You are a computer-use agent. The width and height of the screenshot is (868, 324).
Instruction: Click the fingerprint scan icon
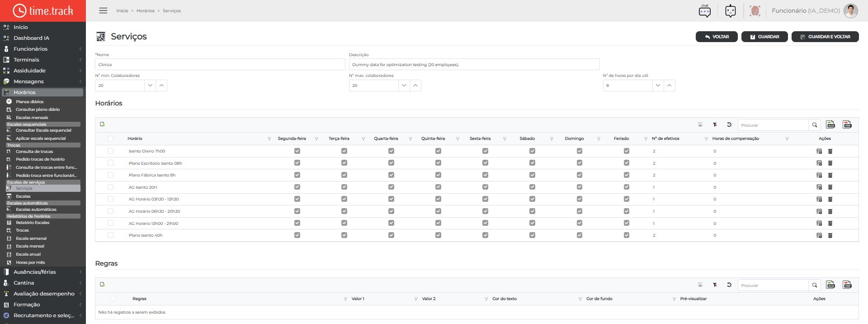(x=755, y=11)
